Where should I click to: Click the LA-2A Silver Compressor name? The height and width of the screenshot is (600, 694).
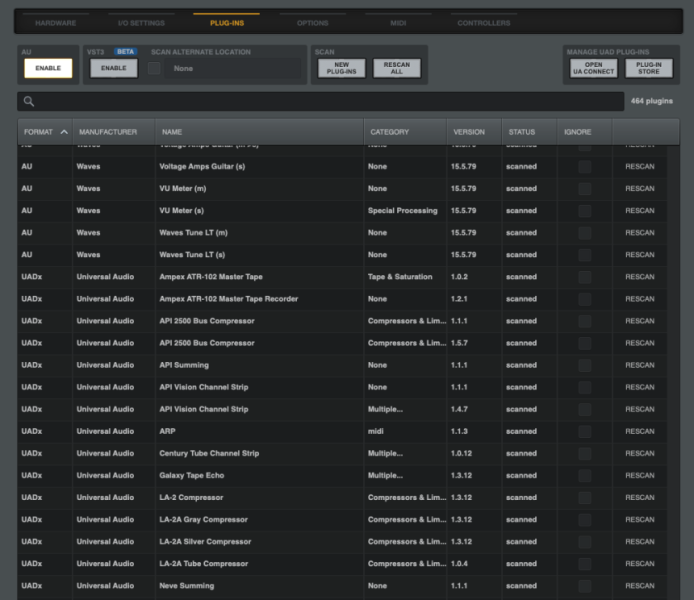pyautogui.click(x=205, y=542)
